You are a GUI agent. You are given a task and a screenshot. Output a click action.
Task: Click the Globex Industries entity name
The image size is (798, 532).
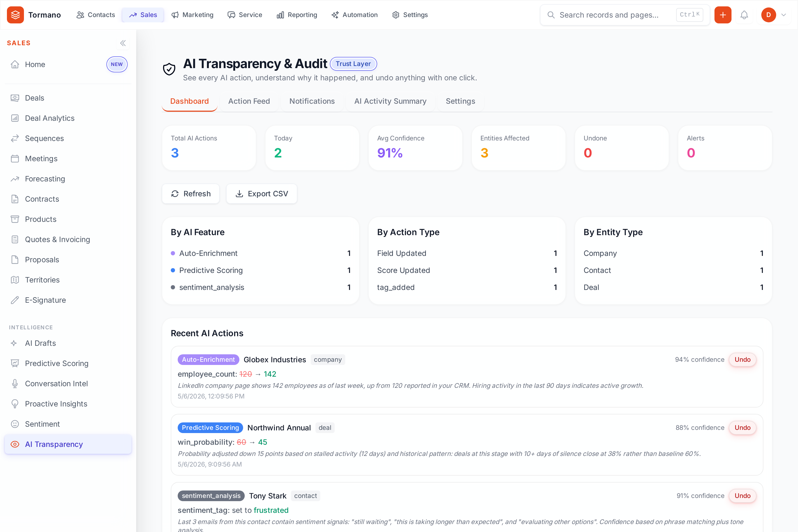click(x=275, y=360)
